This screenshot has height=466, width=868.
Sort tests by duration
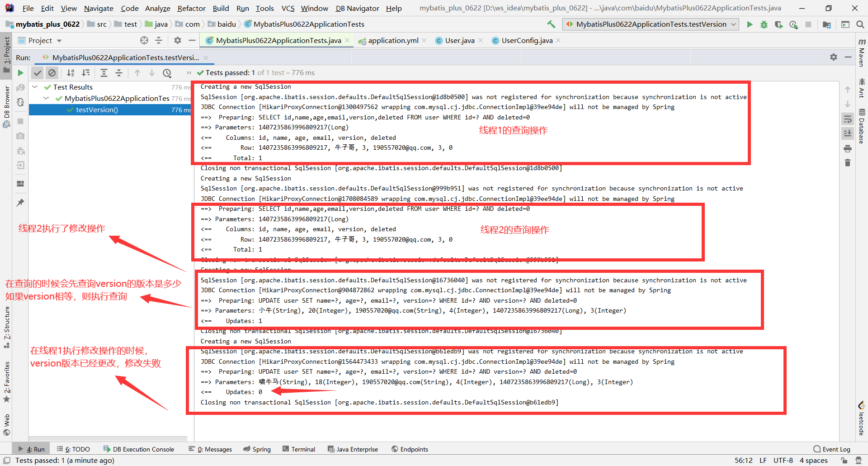pos(85,73)
